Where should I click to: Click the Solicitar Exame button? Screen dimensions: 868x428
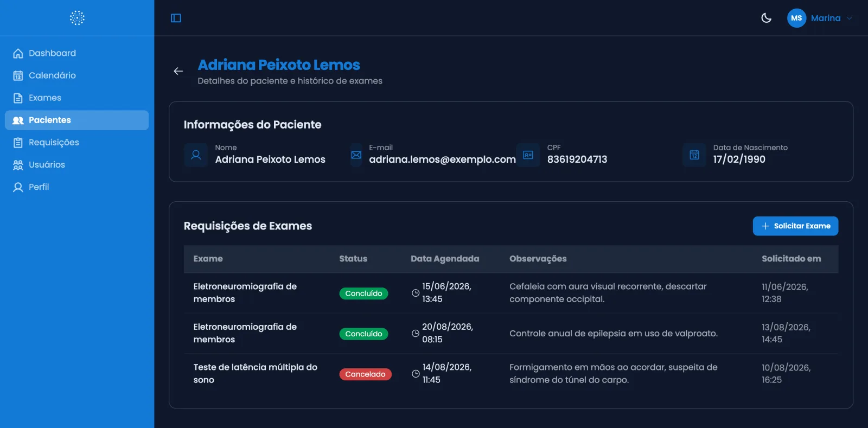[x=795, y=226]
